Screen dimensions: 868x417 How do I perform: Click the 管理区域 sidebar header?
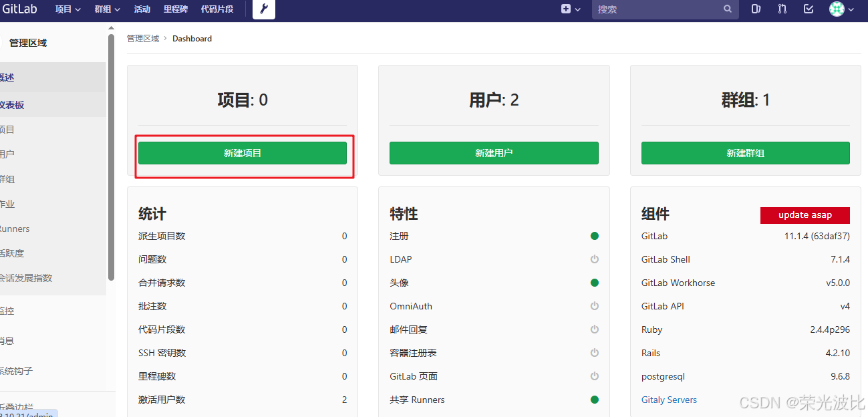[28, 43]
